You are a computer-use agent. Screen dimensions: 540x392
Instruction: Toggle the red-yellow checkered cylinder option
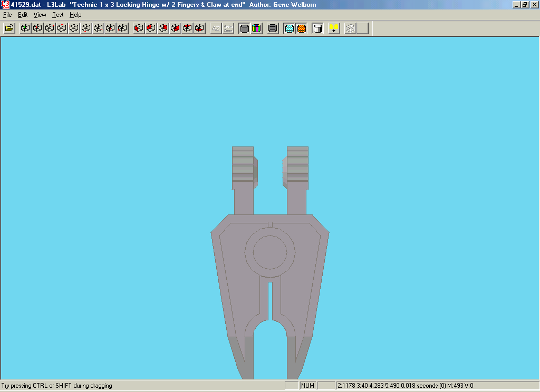[301, 28]
